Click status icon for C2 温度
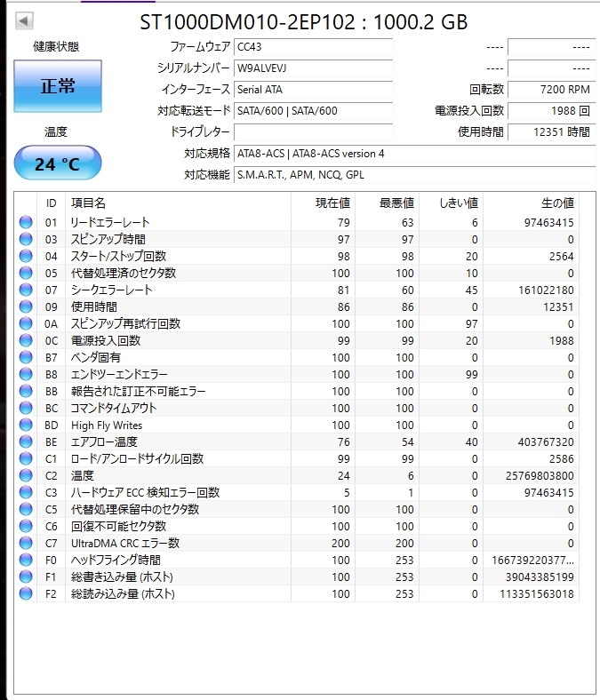This screenshot has width=600, height=700. coord(26,475)
